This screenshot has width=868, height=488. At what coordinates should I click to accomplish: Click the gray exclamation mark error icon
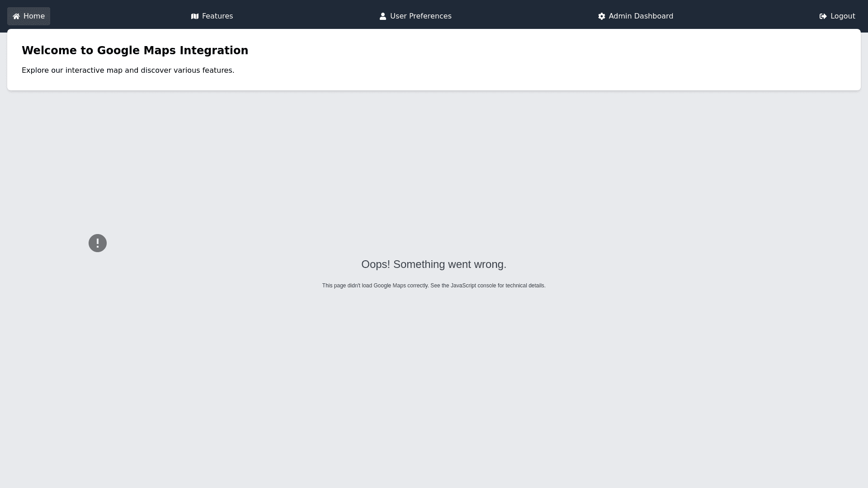98,243
